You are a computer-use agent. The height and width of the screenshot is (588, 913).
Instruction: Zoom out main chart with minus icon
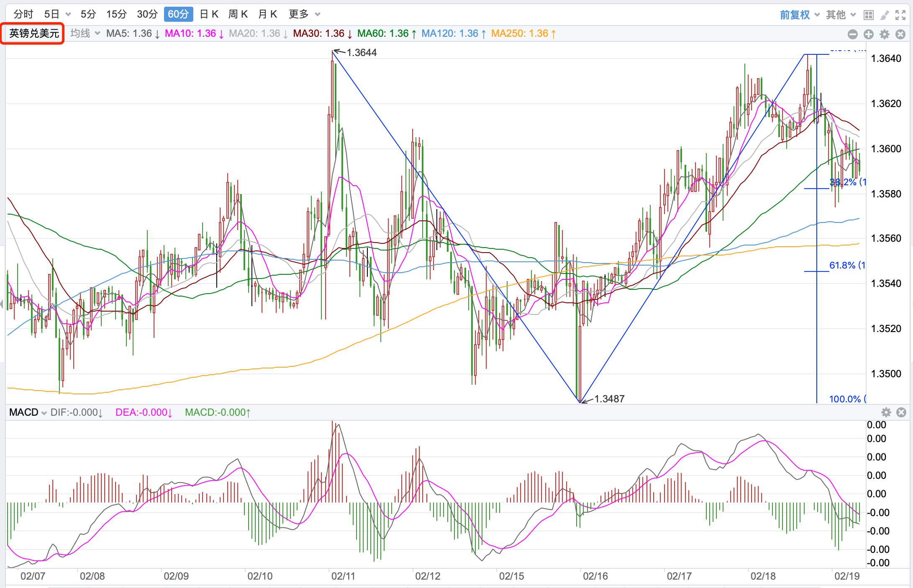(852, 34)
